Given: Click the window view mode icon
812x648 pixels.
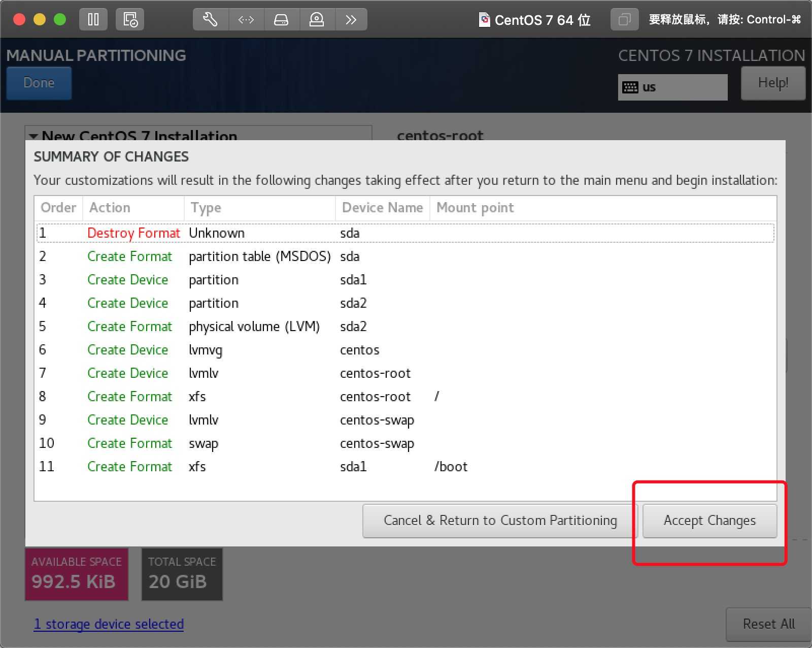Looking at the screenshot, I should [x=624, y=20].
